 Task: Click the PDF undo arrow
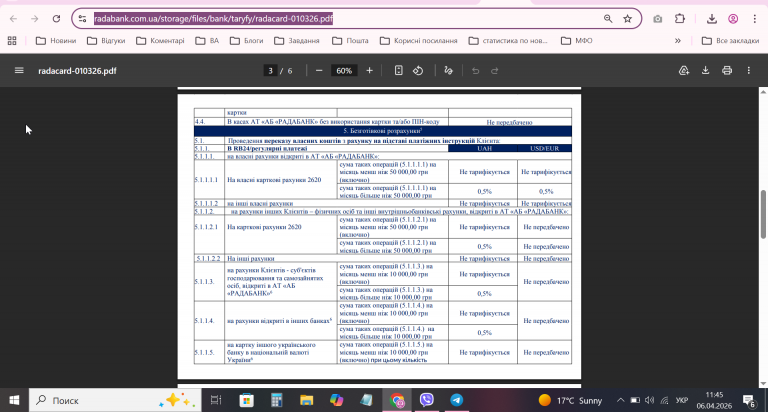pos(475,71)
